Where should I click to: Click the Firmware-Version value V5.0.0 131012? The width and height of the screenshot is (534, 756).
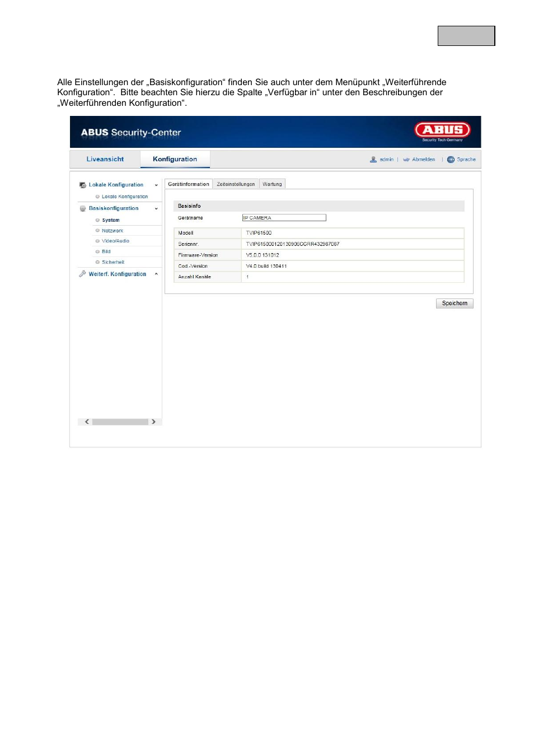click(x=263, y=255)
